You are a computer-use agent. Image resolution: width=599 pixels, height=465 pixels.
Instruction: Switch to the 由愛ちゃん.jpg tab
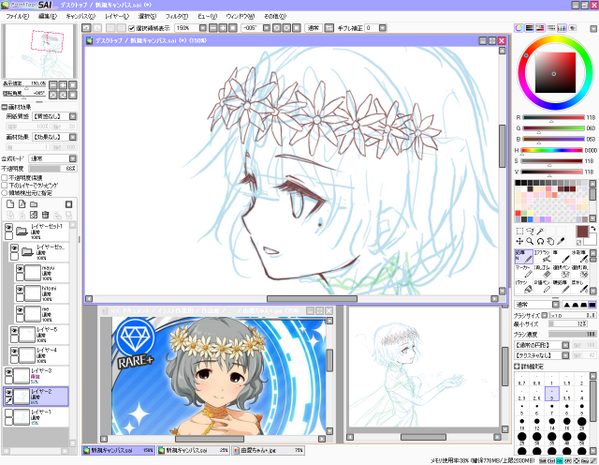pyautogui.click(x=268, y=450)
